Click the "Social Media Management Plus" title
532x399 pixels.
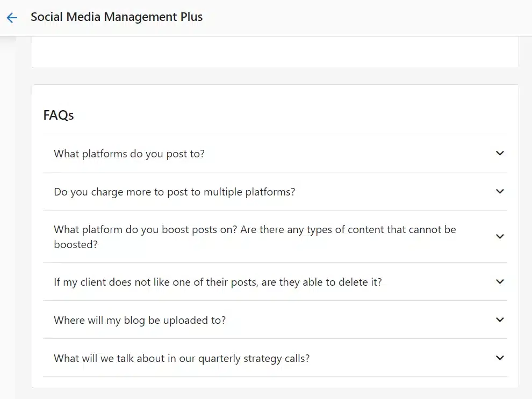coord(117,17)
